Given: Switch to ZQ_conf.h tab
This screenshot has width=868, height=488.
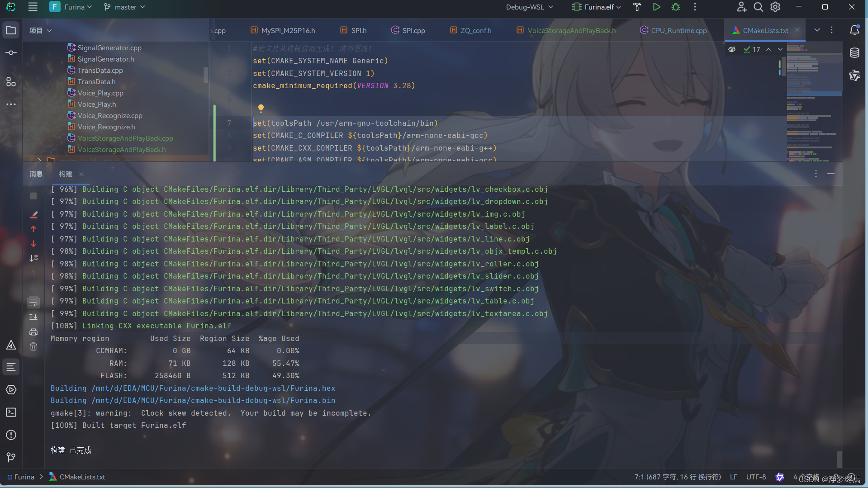Looking at the screenshot, I should [x=471, y=30].
